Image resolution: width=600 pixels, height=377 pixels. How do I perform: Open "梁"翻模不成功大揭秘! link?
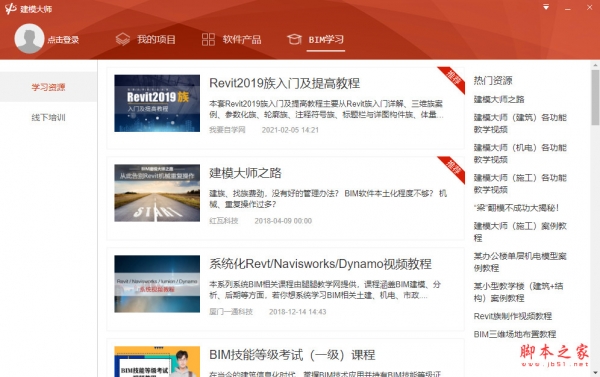[517, 208]
